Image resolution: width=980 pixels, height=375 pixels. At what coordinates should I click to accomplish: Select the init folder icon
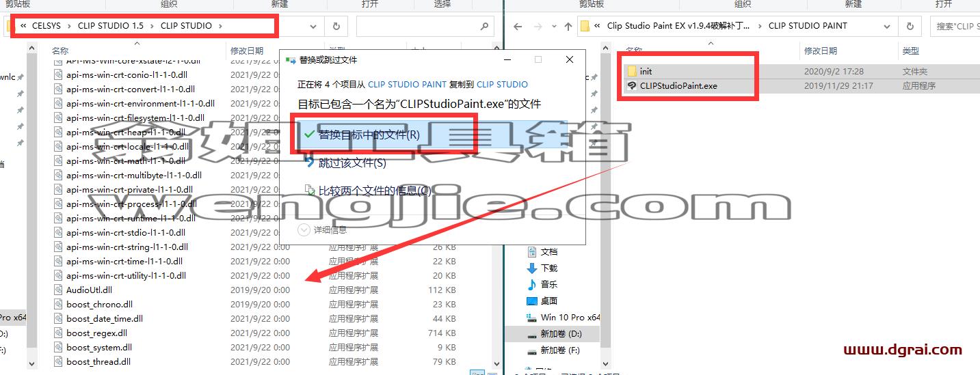tap(631, 71)
